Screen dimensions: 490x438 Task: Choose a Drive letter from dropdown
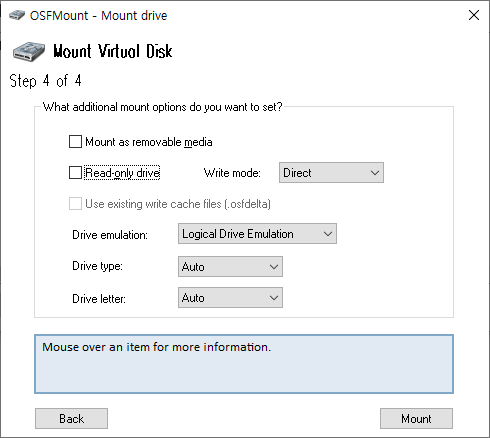[x=230, y=297]
